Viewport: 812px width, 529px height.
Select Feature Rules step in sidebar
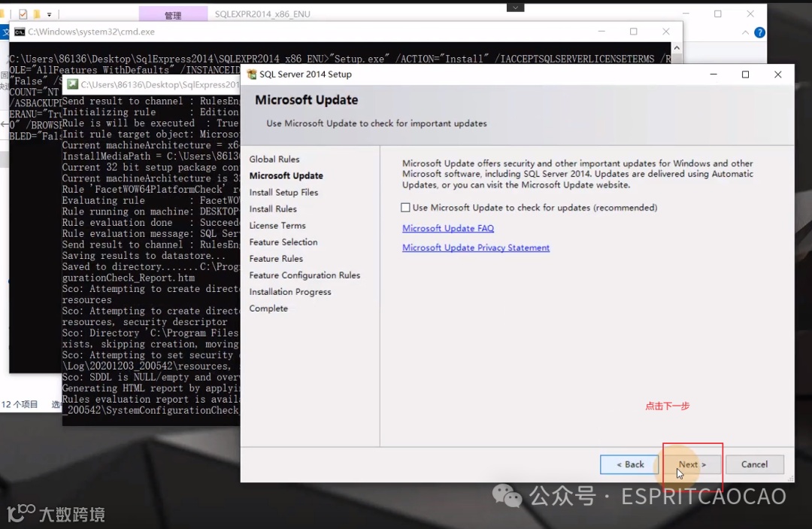[276, 259]
